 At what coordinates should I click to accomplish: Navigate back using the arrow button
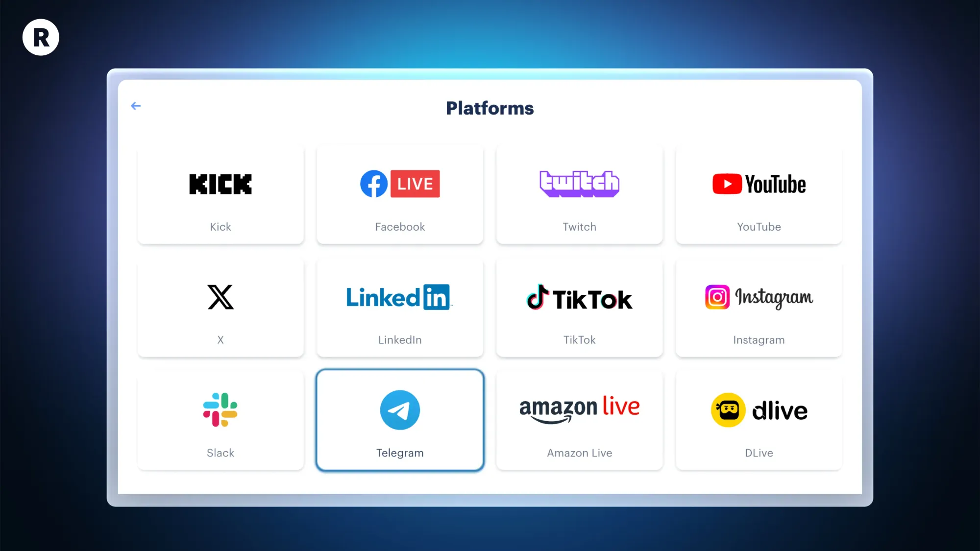[135, 106]
